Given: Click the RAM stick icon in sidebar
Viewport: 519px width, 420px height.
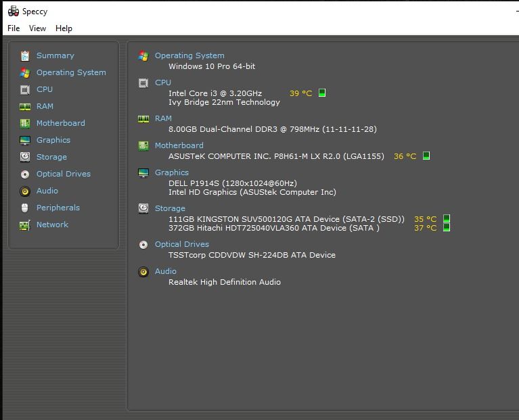Looking at the screenshot, I should (25, 106).
